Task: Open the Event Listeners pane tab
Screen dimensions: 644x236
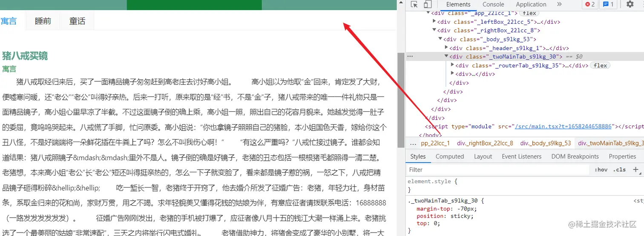Action: [x=522, y=156]
